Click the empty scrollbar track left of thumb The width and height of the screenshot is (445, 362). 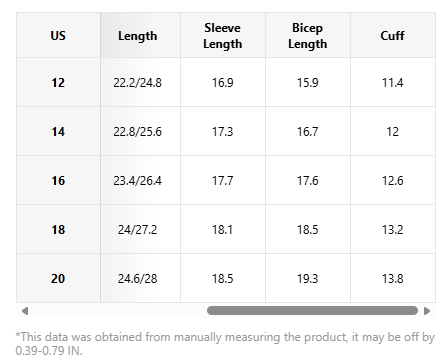118,311
